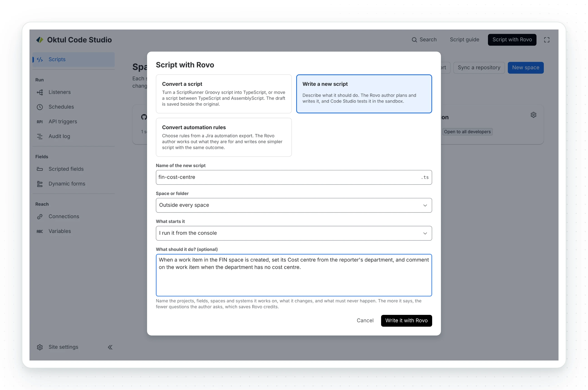Click the Scripted fields icon
The image size is (588, 390).
(x=40, y=169)
